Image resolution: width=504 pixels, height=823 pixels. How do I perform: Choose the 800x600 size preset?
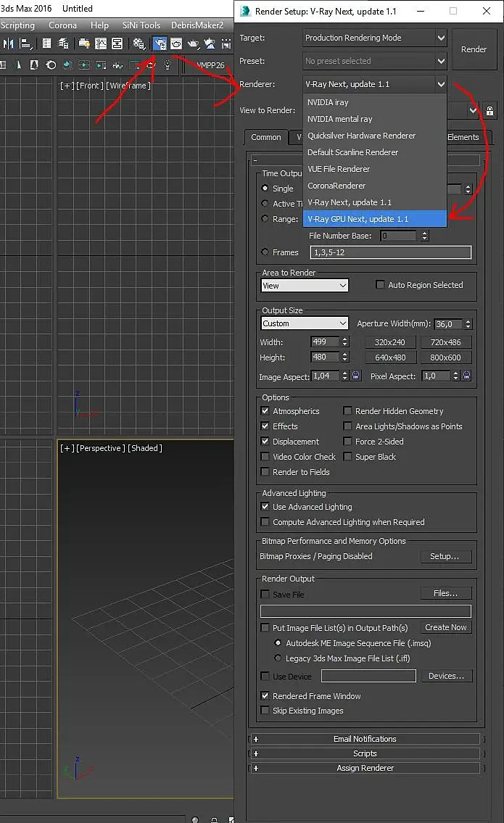coord(446,357)
